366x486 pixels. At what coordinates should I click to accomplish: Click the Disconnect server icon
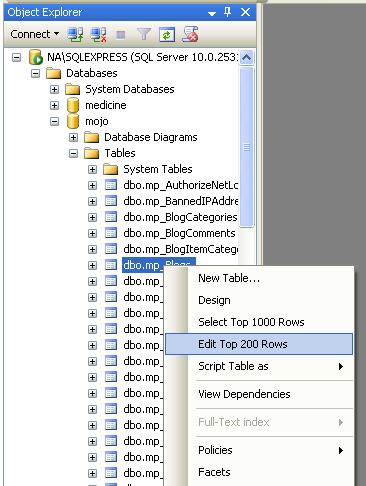click(99, 34)
